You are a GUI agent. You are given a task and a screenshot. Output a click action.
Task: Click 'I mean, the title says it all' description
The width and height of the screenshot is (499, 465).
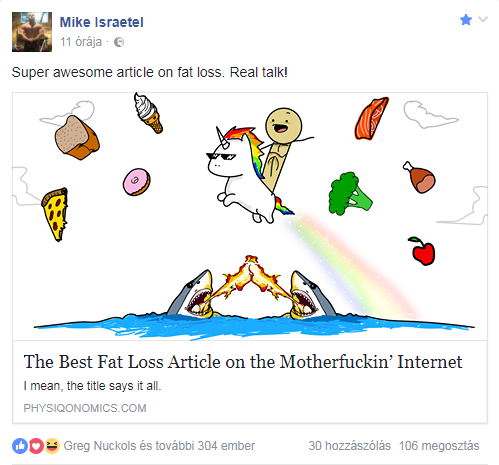coord(92,386)
